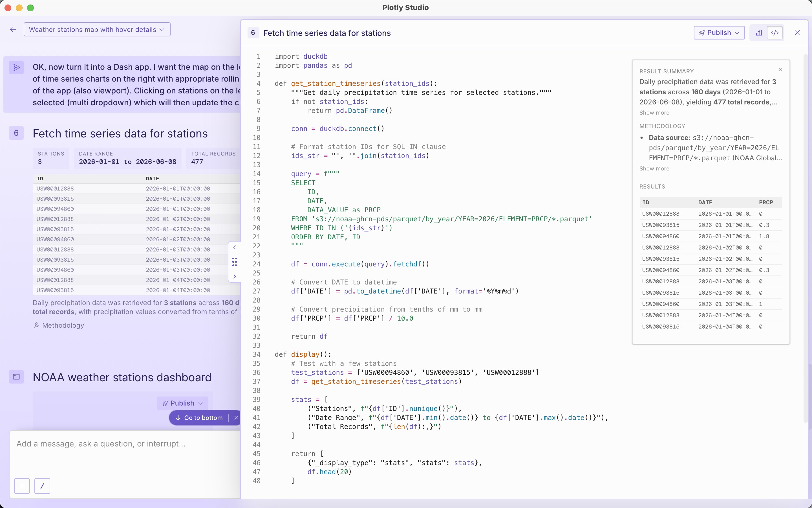The image size is (812, 508).
Task: Select the PRCP value 1.8 in Results
Action: (764, 236)
